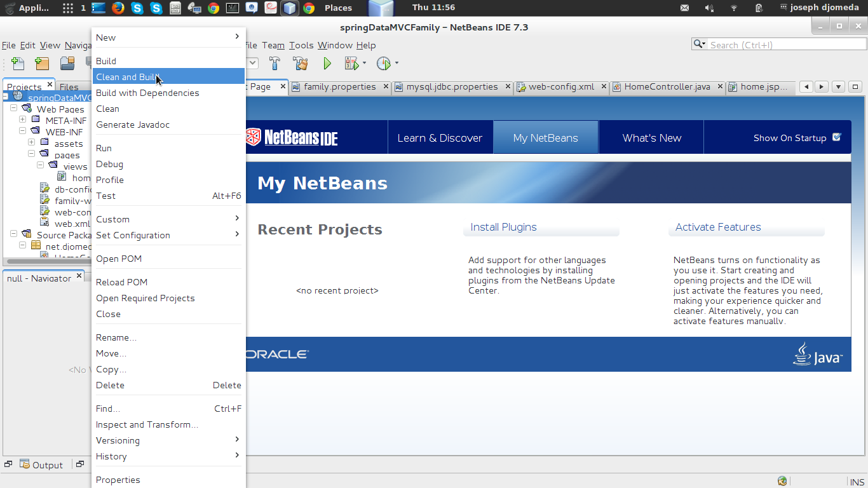Choose Build with Dependencies
The height and width of the screenshot is (488, 868).
pyautogui.click(x=168, y=93)
